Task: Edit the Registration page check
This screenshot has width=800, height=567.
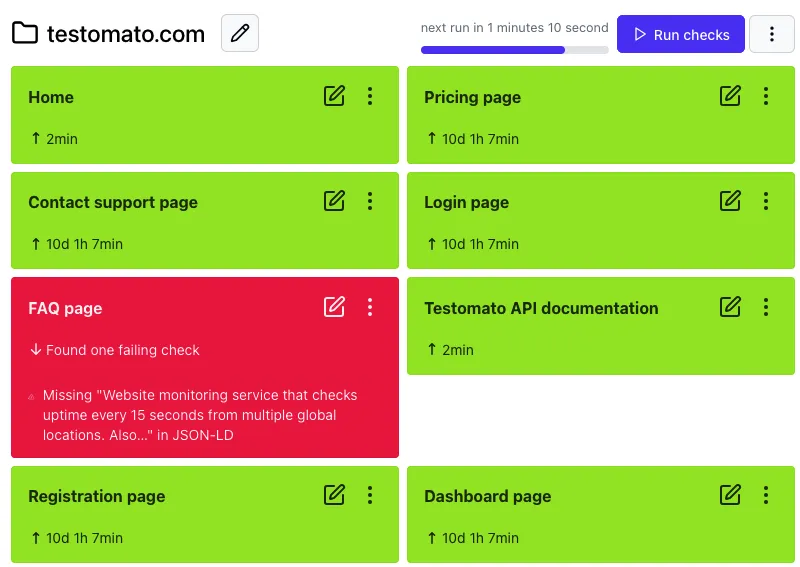Action: 334,495
